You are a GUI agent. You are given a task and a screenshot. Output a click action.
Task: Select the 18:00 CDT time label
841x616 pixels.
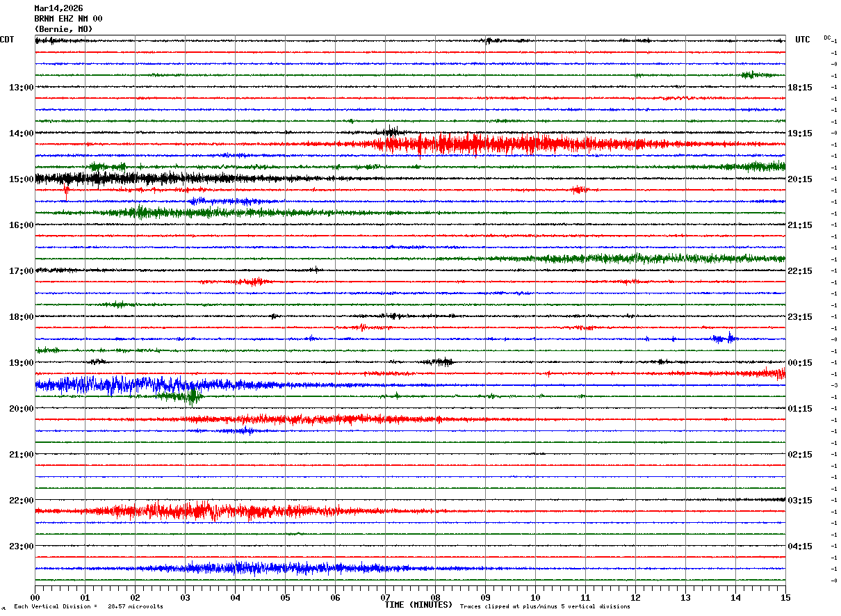click(21, 317)
